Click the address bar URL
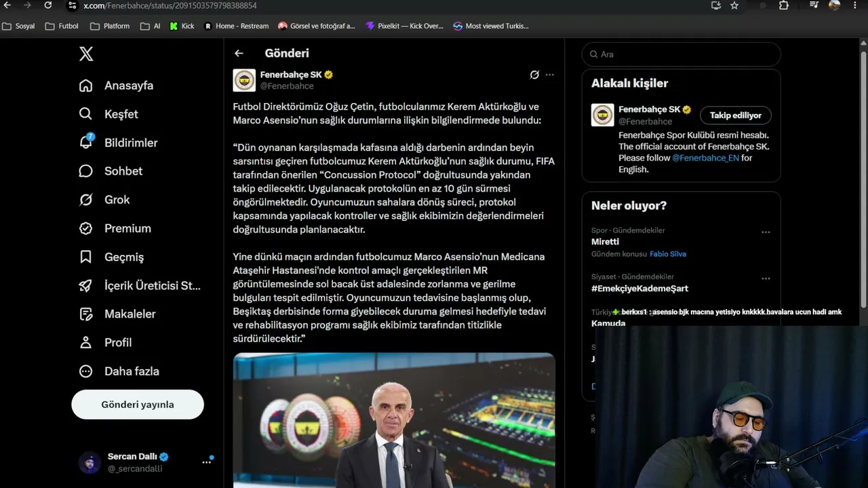 (170, 5)
